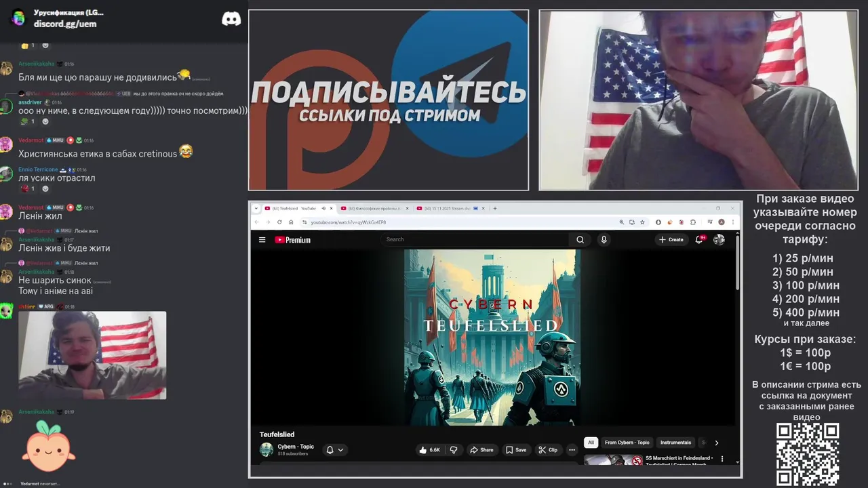The image size is (868, 488).
Task: Reload the YouTube page
Action: coord(279,222)
